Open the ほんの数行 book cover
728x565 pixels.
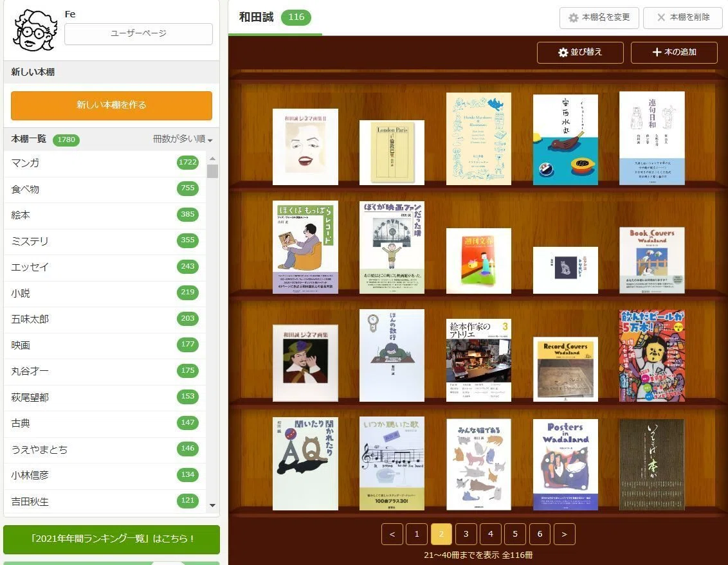[x=392, y=355]
